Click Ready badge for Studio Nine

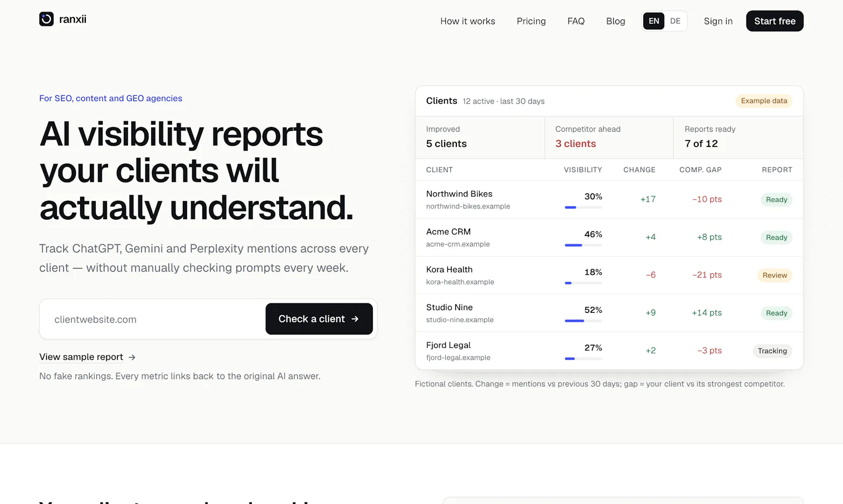pos(777,313)
